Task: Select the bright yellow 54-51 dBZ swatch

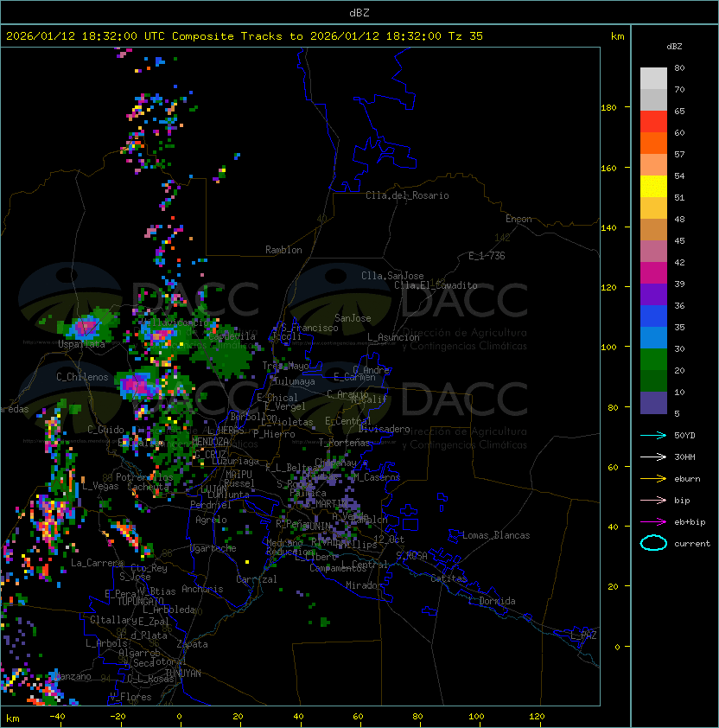Action: tap(653, 187)
